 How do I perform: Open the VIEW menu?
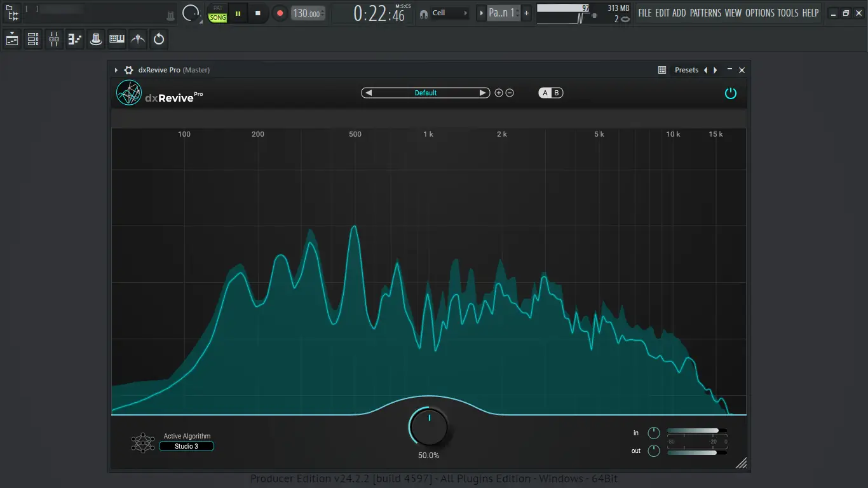[x=733, y=13]
